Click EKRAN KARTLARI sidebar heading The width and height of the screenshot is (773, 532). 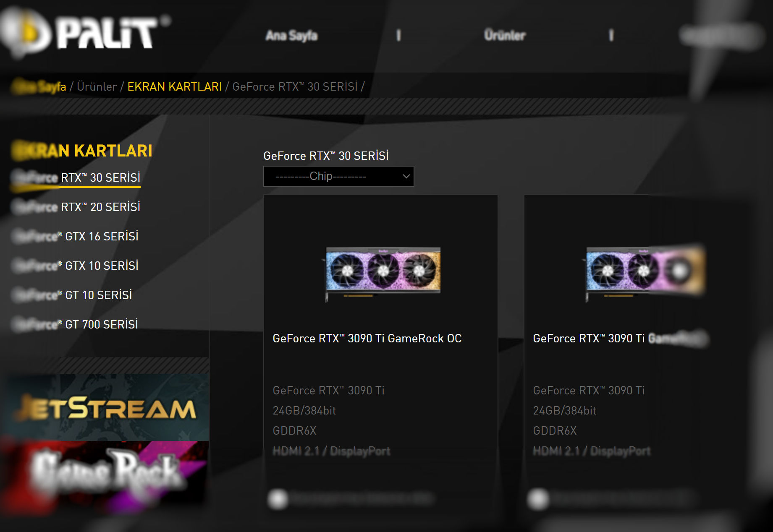point(82,151)
